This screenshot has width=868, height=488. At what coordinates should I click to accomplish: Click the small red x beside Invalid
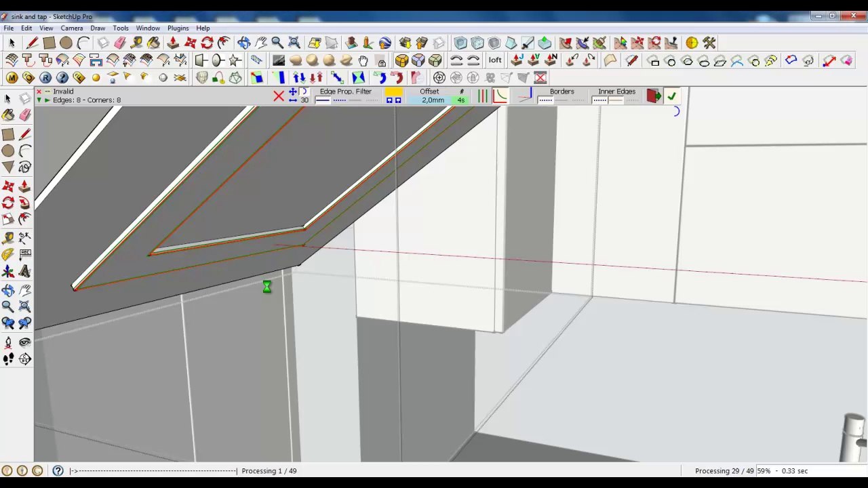[x=39, y=91]
